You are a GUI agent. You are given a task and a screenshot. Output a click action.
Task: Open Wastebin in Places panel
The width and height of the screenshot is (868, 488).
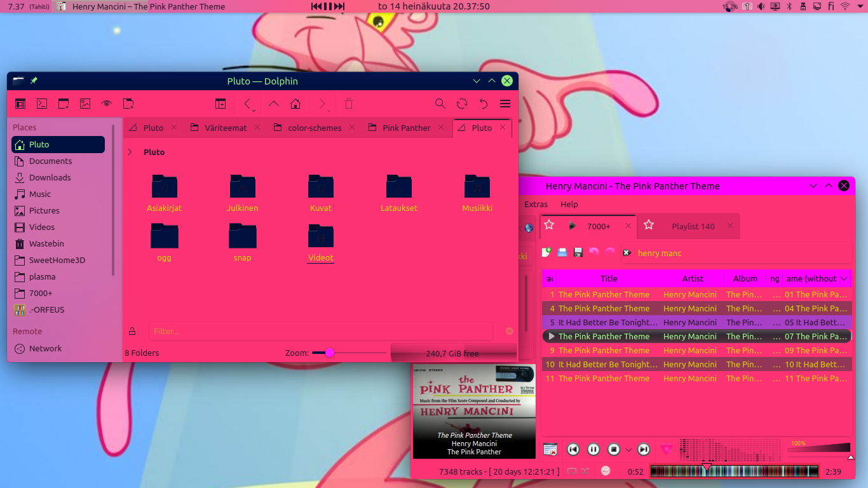(58, 243)
